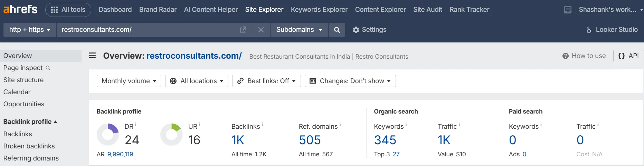Select Broken backlinks in sidebar
The height and width of the screenshot is (166, 644).
tap(29, 146)
